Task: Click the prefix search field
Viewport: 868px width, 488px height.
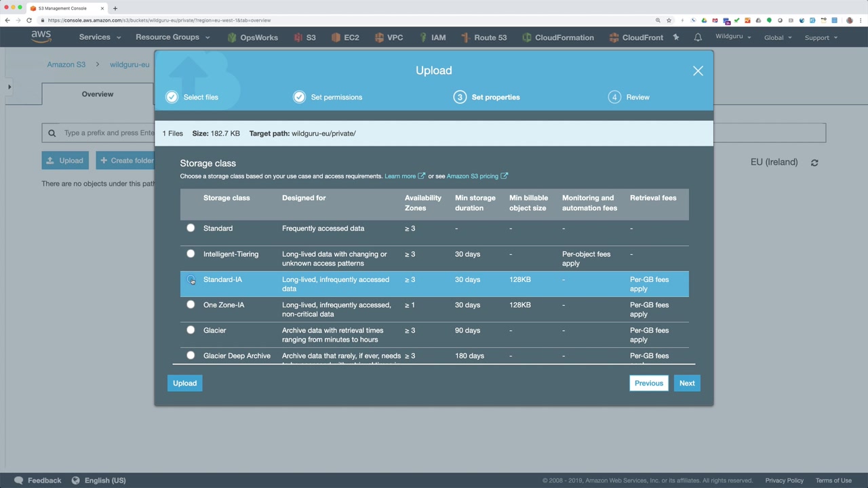Action: pyautogui.click(x=434, y=133)
